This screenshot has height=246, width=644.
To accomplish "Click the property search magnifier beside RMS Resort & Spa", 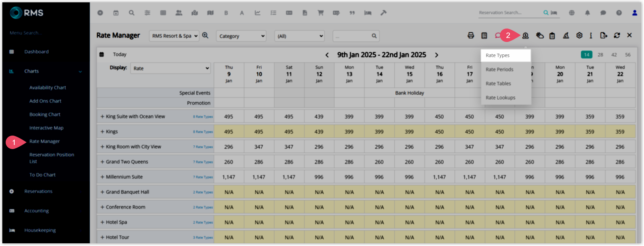I will click(x=205, y=35).
